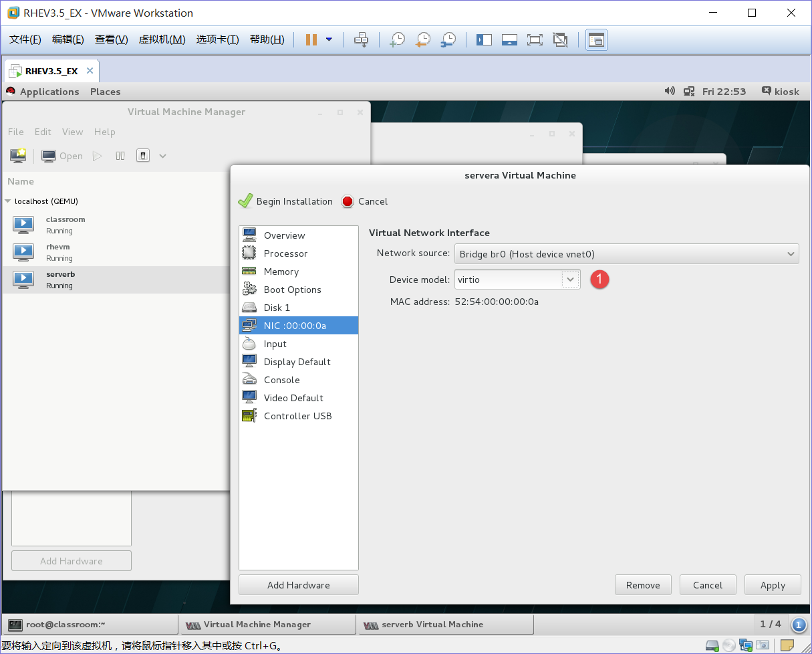Click the take snapshot toolbar icon
This screenshot has height=654, width=812.
(x=398, y=39)
